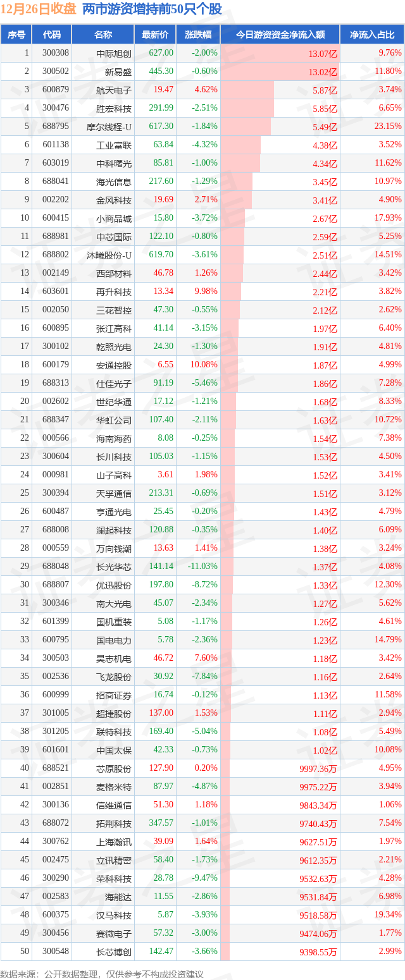Click stock name 中国太保

[x=114, y=750]
